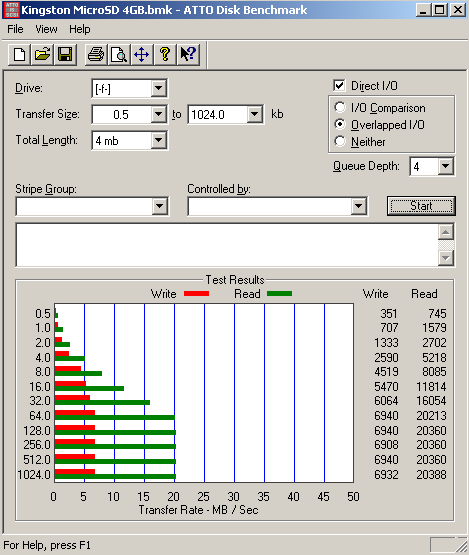Click the description box scroll down arrow

point(446,258)
